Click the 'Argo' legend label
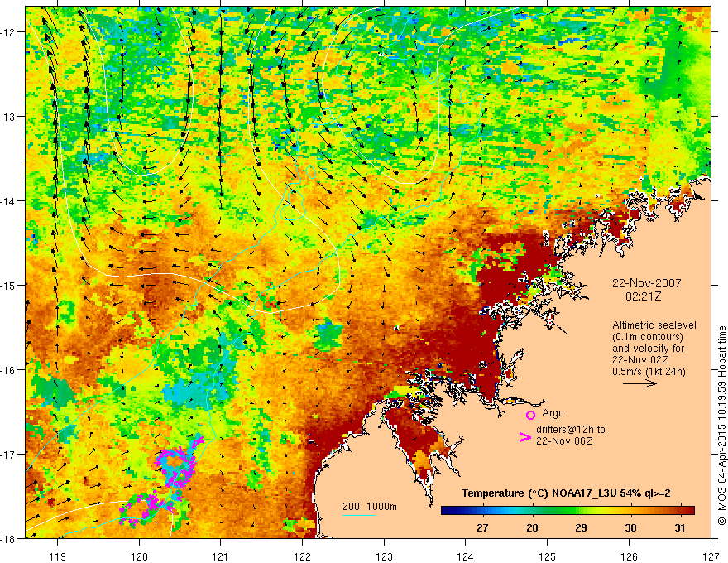 (x=553, y=413)
